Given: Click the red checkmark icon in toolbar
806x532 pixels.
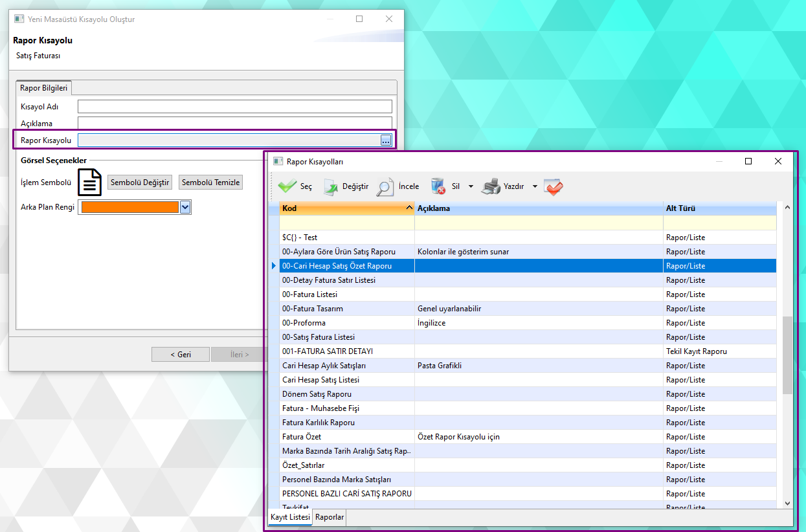Looking at the screenshot, I should pos(553,186).
